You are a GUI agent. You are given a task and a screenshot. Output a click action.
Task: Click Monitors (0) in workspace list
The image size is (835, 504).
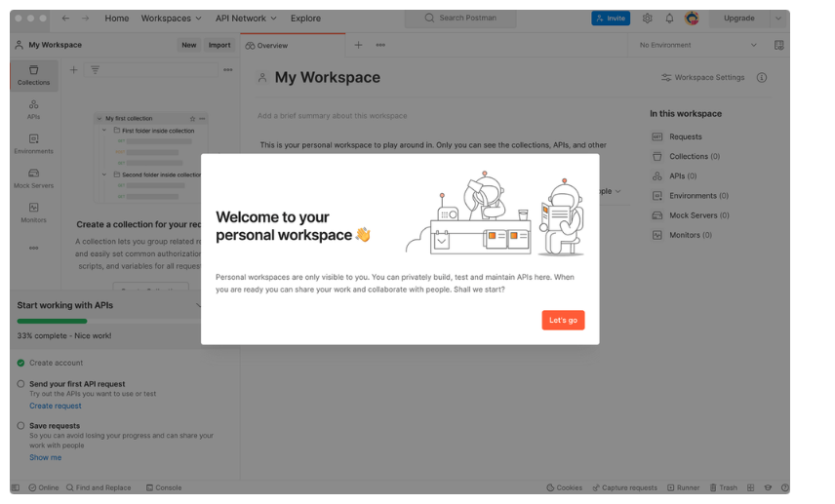[x=682, y=235]
